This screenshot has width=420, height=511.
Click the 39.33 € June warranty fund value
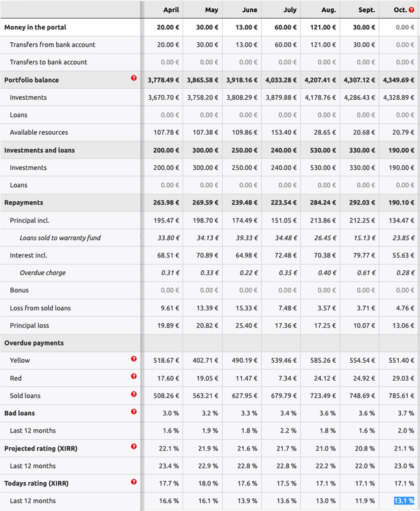point(247,238)
